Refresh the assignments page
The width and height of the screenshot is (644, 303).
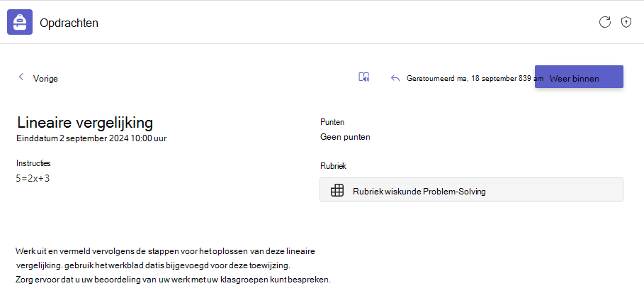[x=604, y=22]
